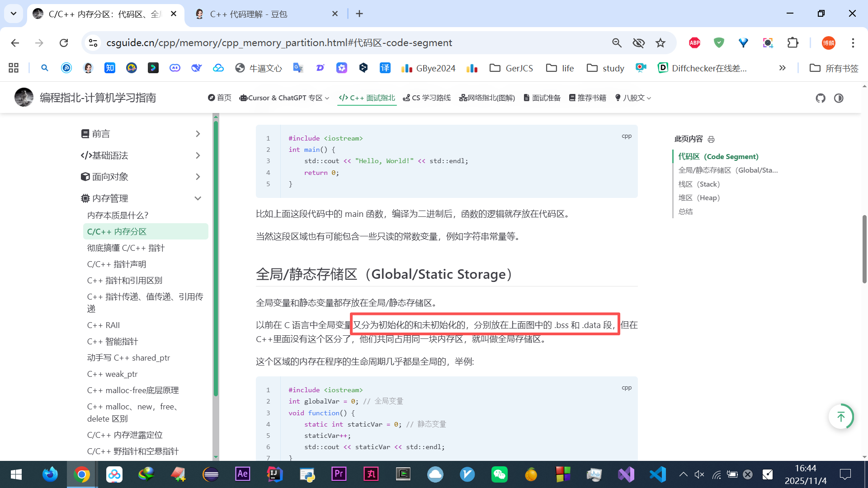This screenshot has height=488, width=868.
Task: Switch to the C++ 代码理解 豆包 tab
Action: click(249, 14)
